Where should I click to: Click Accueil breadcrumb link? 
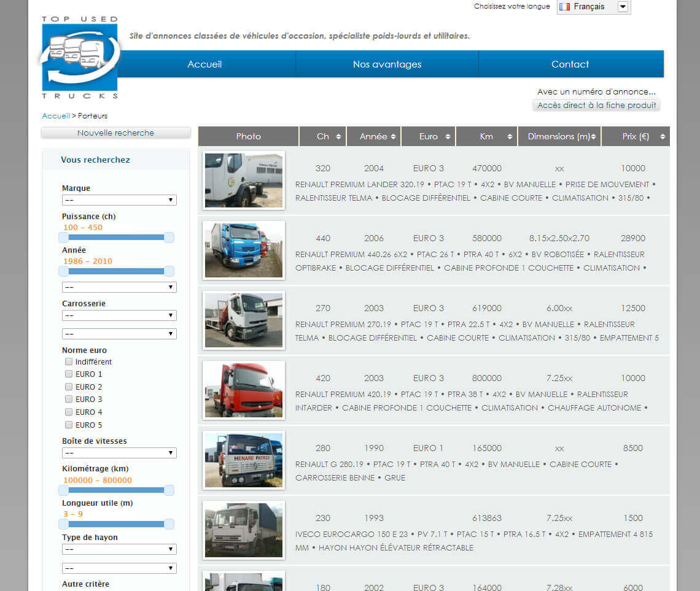click(x=56, y=116)
